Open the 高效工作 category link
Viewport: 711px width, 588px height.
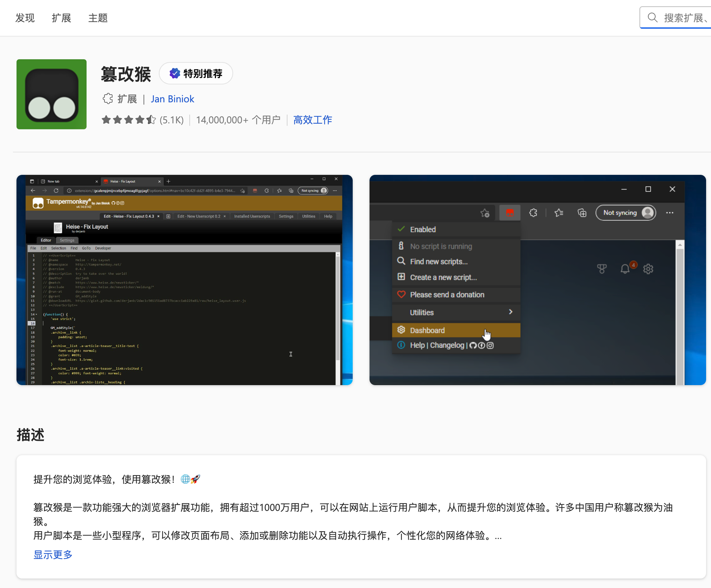312,120
